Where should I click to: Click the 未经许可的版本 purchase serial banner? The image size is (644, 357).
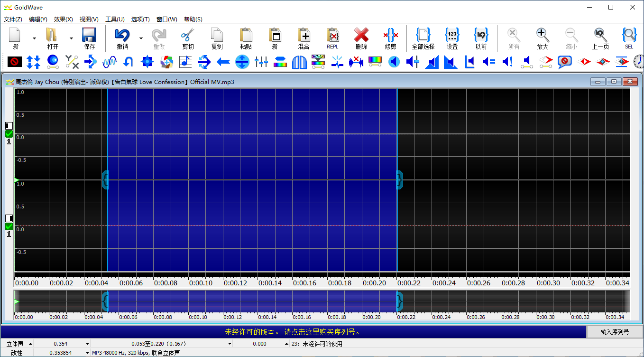[x=294, y=332]
